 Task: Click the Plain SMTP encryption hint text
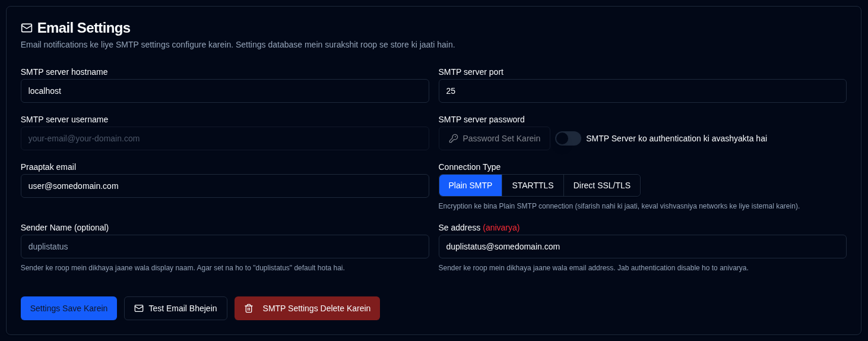[x=619, y=206]
